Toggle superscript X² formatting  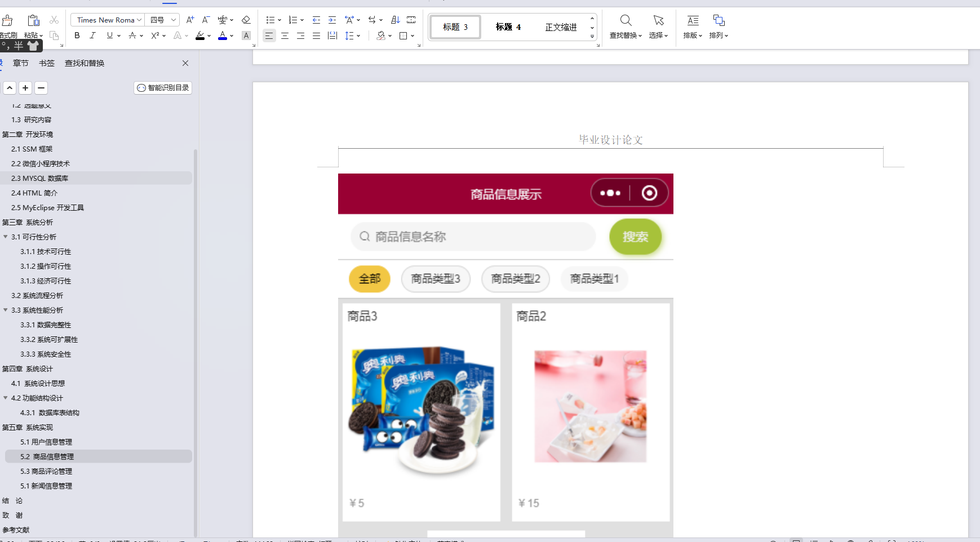(x=155, y=35)
